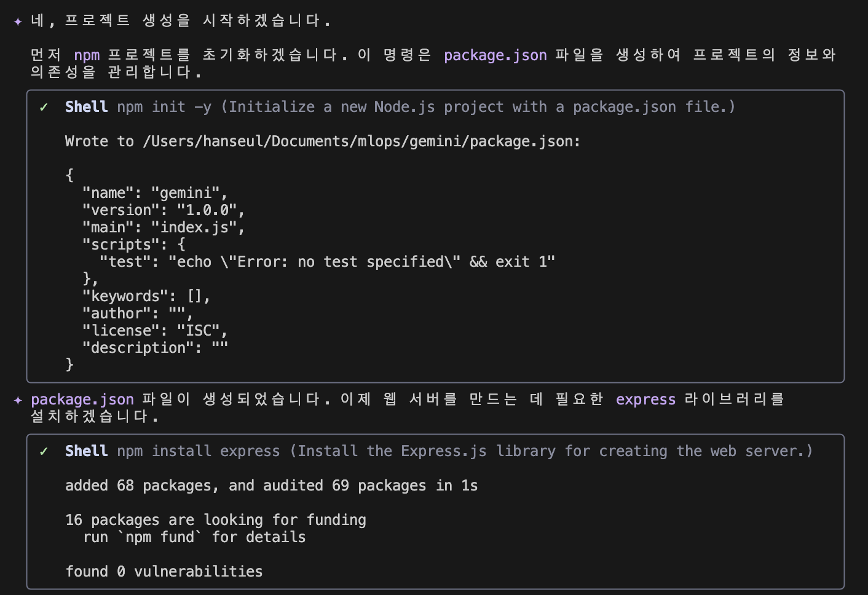The width and height of the screenshot is (868, 595).
Task: Click the 'npm install express' command text
Action: 199,451
